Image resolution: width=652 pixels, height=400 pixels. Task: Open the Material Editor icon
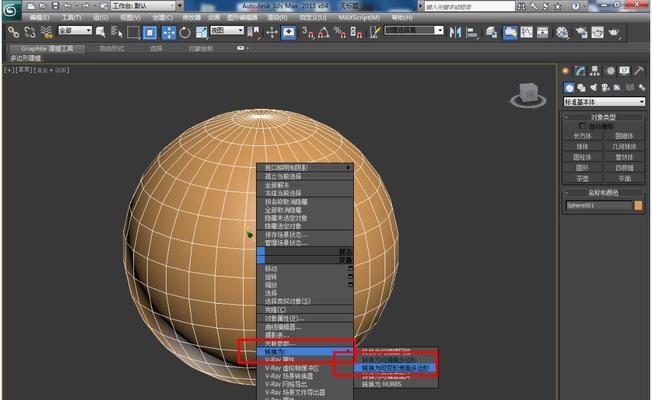(562, 32)
